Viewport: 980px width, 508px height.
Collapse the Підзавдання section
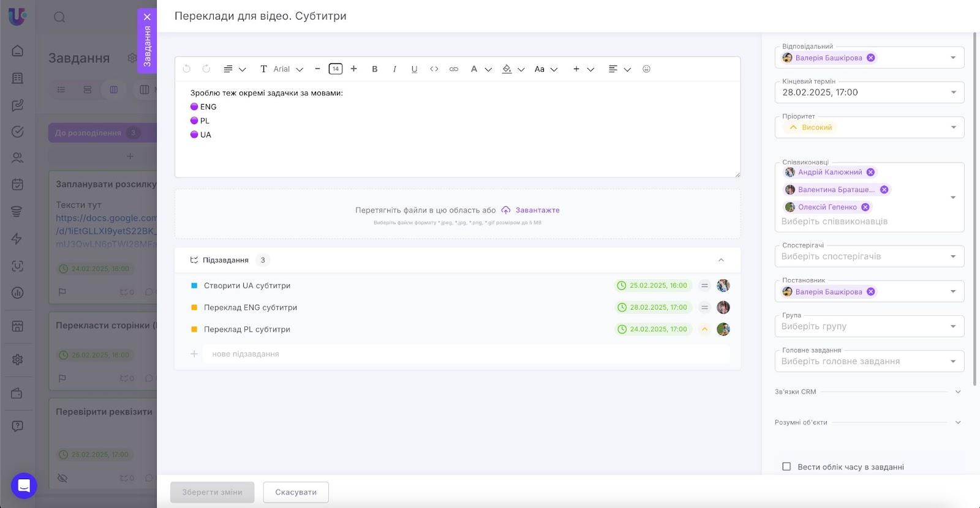(x=721, y=260)
